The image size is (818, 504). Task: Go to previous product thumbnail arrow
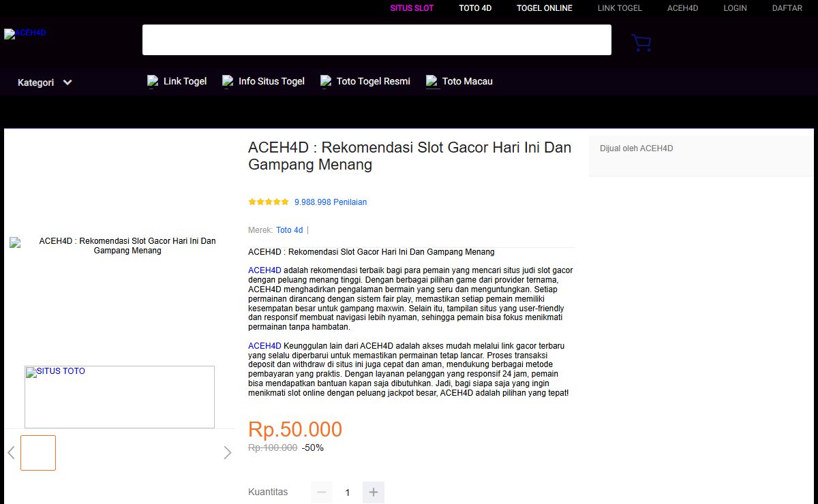(x=11, y=453)
